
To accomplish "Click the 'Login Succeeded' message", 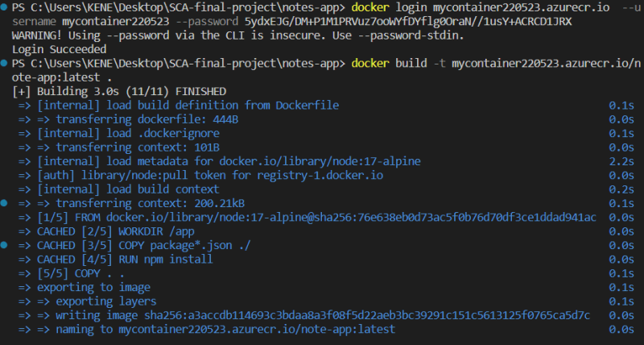I will [x=59, y=50].
